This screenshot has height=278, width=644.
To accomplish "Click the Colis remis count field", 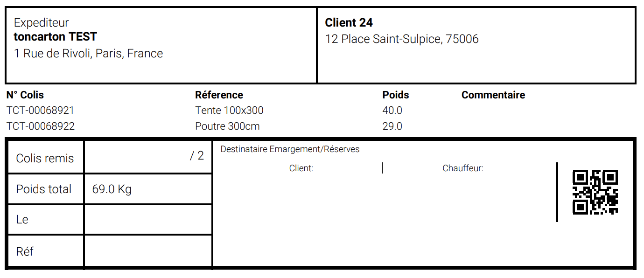I will (148, 157).
